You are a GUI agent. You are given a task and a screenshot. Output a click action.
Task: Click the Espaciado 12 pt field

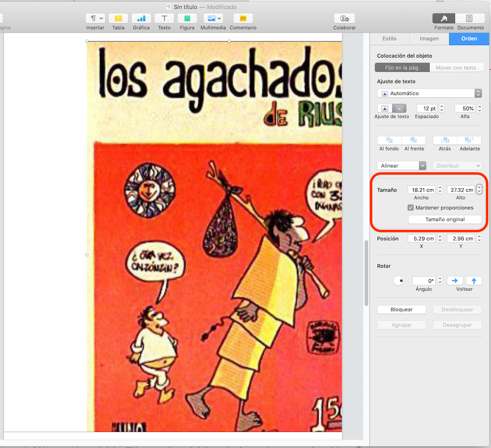click(426, 108)
